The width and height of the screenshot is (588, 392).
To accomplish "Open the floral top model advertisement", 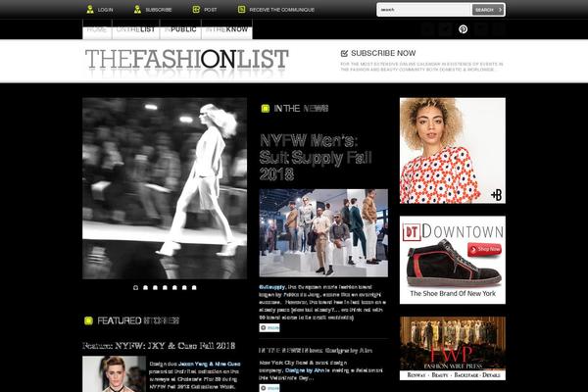I will click(453, 151).
